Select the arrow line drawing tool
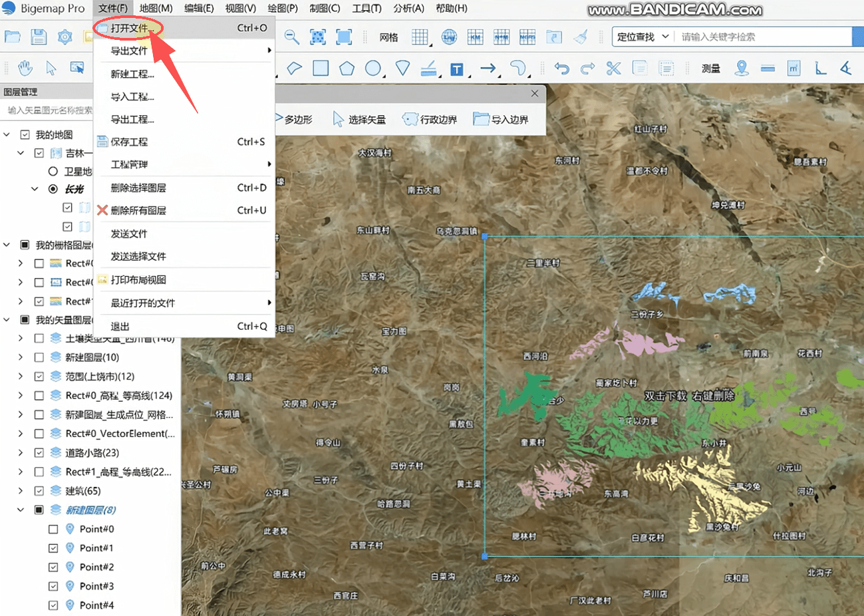This screenshot has width=864, height=616. [488, 68]
